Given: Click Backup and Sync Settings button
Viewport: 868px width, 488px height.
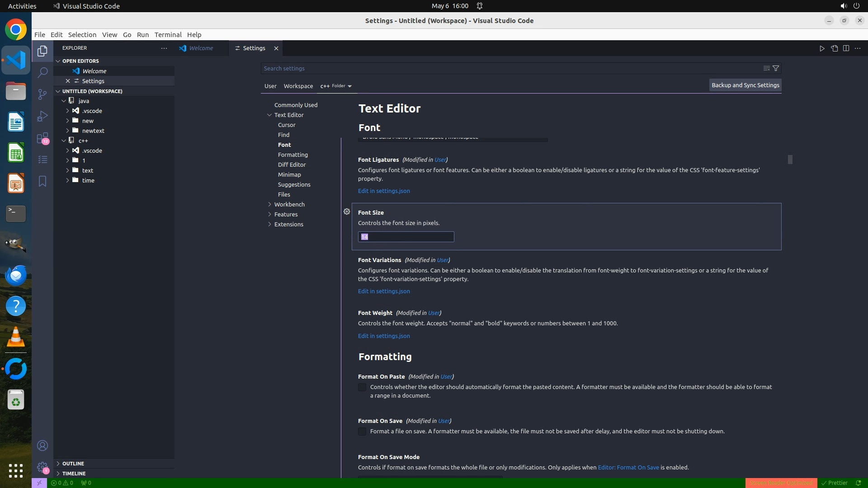Looking at the screenshot, I should (745, 85).
